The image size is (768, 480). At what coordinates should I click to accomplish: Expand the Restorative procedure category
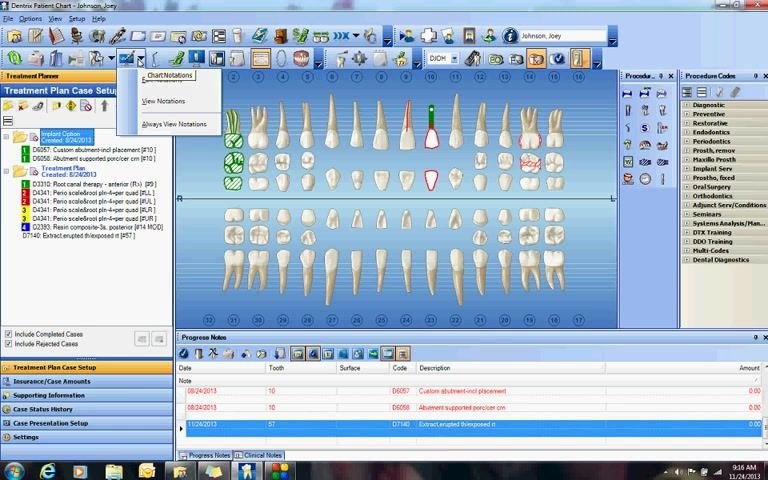pos(686,123)
